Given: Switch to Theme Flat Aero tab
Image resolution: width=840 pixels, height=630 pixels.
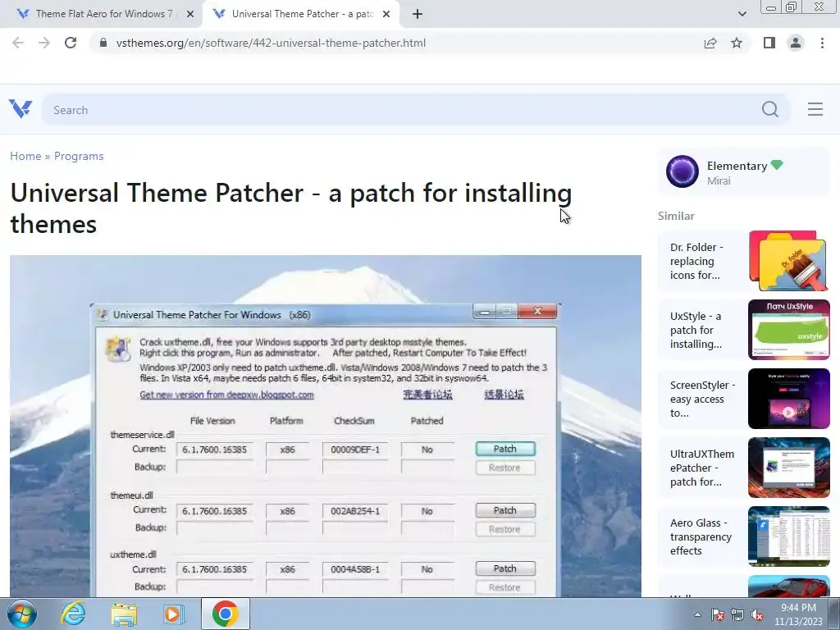Looking at the screenshot, I should (102, 14).
